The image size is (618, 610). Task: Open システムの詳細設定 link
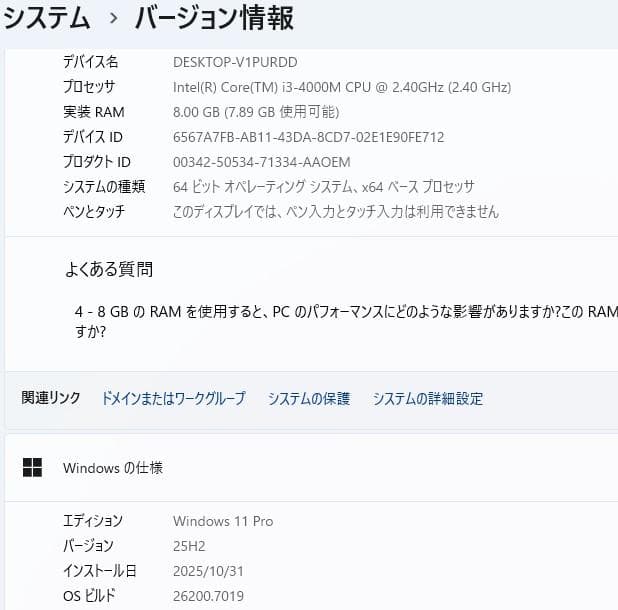coord(428,398)
